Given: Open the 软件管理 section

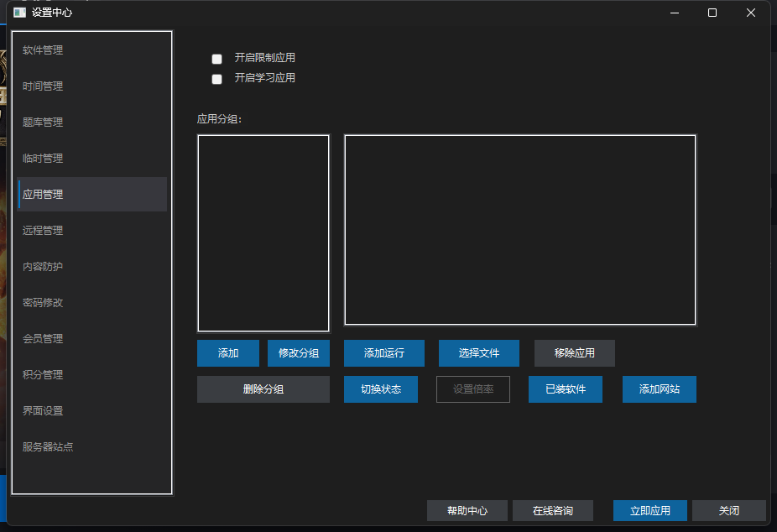Looking at the screenshot, I should tap(91, 50).
